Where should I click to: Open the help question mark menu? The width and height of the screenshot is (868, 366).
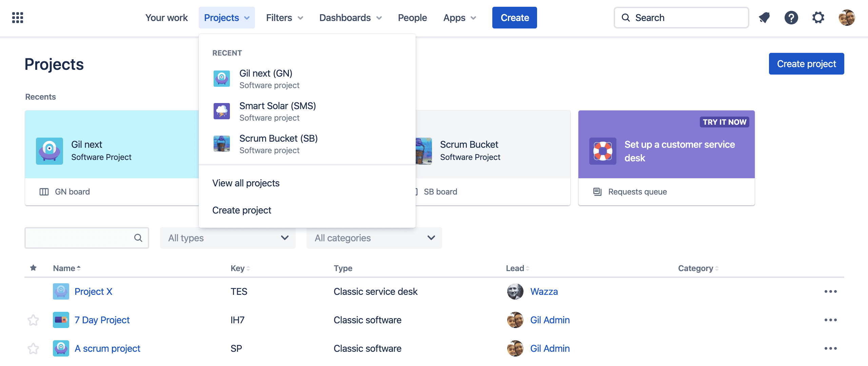791,17
